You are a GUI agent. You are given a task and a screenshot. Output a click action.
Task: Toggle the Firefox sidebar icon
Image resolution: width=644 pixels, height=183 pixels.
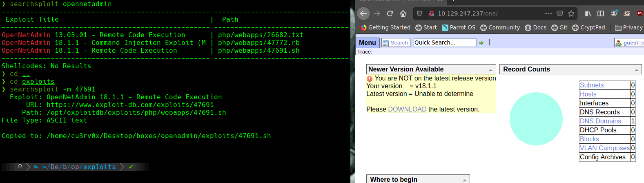click(x=601, y=13)
